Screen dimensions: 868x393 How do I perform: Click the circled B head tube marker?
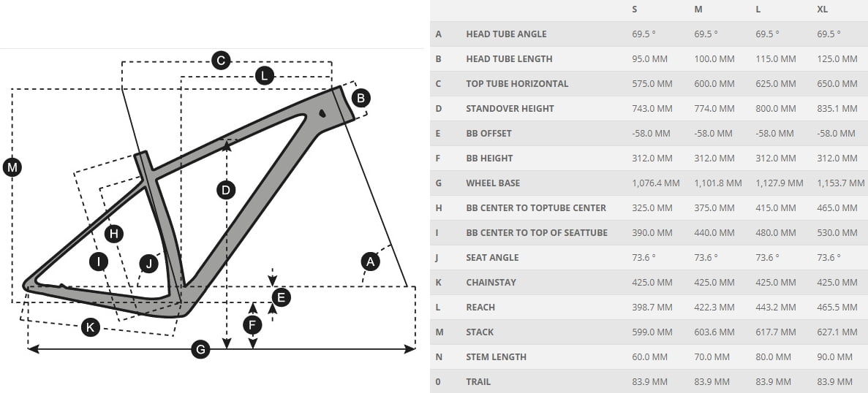361,99
